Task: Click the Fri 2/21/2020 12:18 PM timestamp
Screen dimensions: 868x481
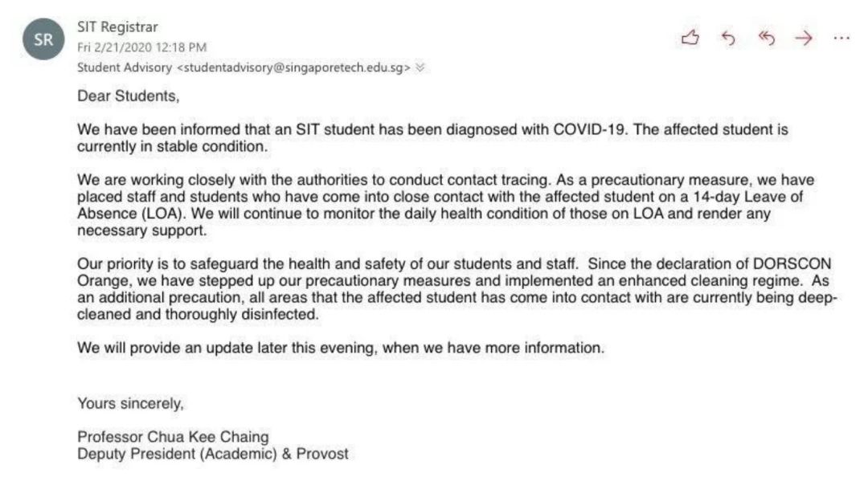Action: [x=141, y=47]
